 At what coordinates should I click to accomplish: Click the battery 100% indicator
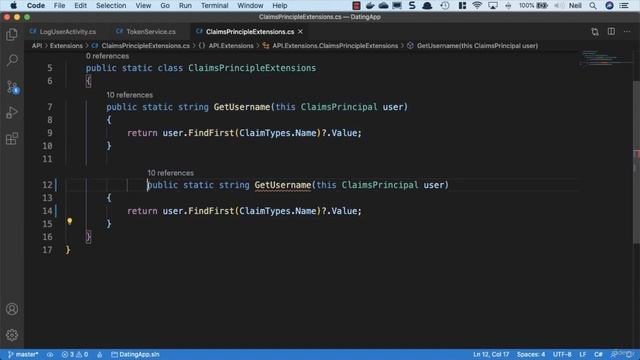[x=533, y=5]
